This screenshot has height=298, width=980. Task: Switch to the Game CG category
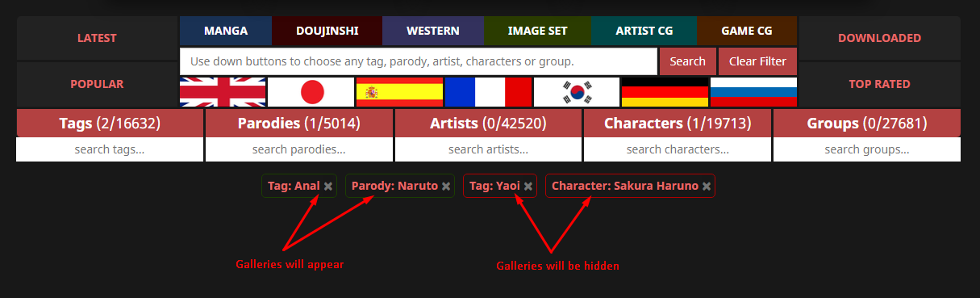(747, 31)
